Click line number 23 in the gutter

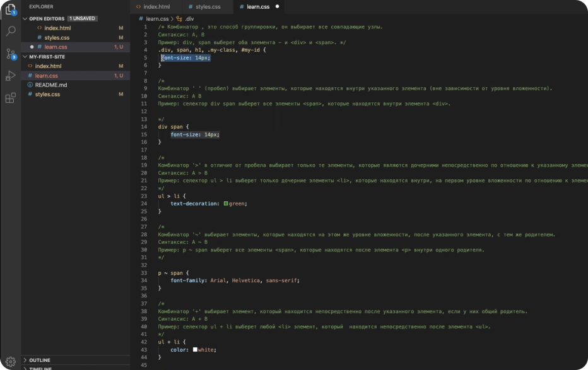(144, 196)
